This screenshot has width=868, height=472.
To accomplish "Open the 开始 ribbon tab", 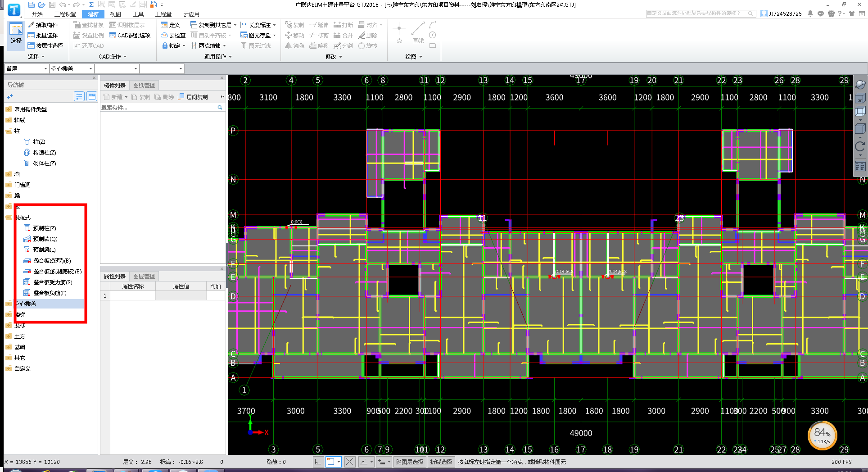I will [x=37, y=14].
